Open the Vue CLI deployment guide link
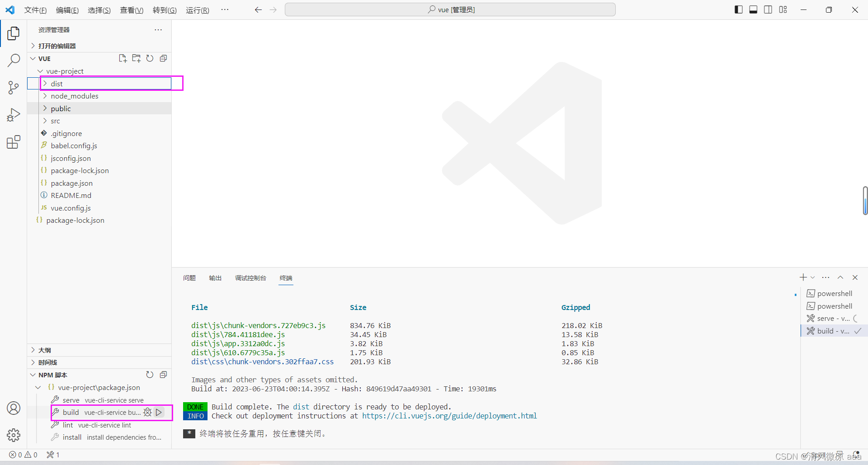This screenshot has height=465, width=868. [x=449, y=416]
